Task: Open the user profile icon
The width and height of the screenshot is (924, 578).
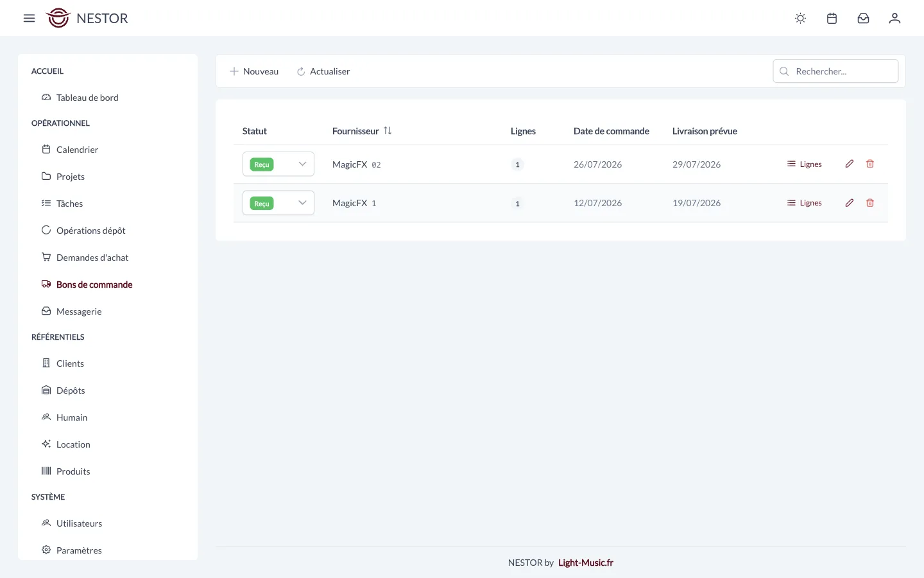Action: tap(894, 19)
